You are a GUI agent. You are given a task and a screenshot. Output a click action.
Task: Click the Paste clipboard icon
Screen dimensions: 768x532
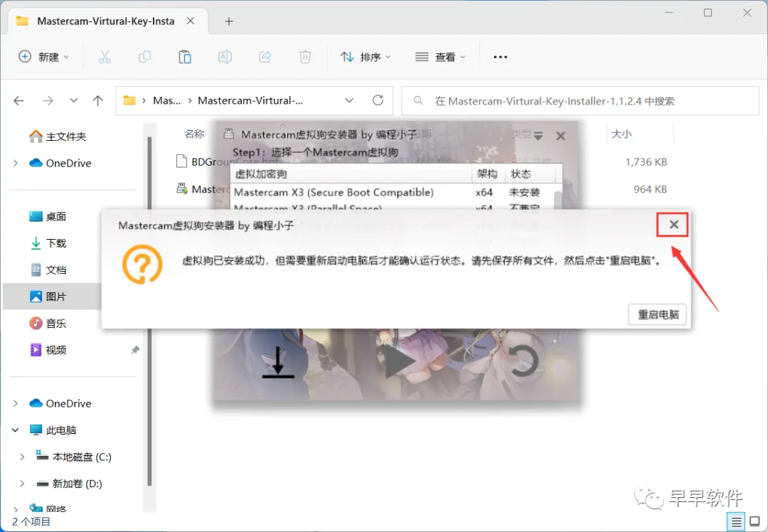(x=185, y=57)
